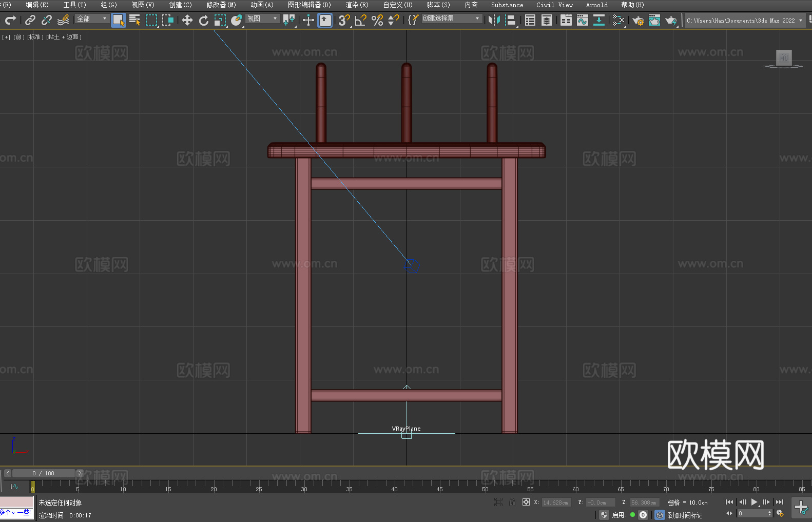Click the 添加时间标记 label
Viewport: 812px width, 522px height.
click(684, 515)
